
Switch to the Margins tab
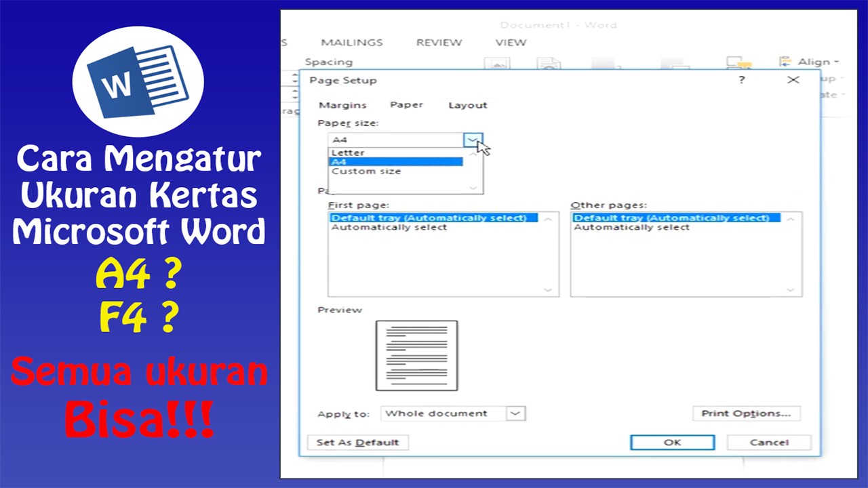[342, 105]
